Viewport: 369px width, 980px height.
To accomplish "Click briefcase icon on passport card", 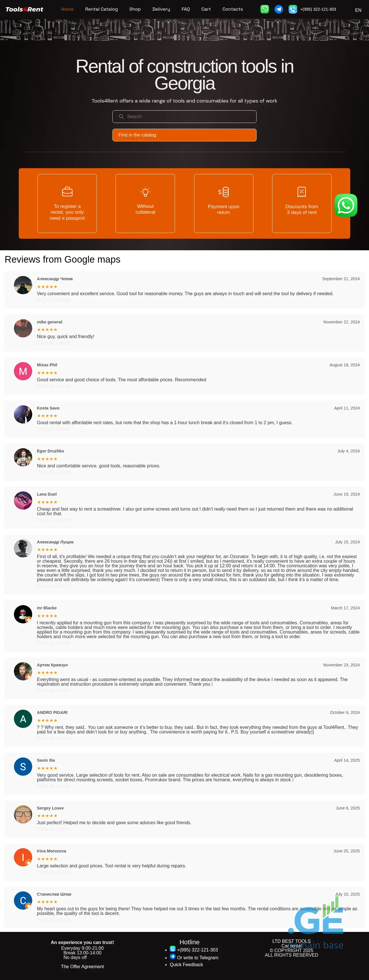I will [67, 191].
